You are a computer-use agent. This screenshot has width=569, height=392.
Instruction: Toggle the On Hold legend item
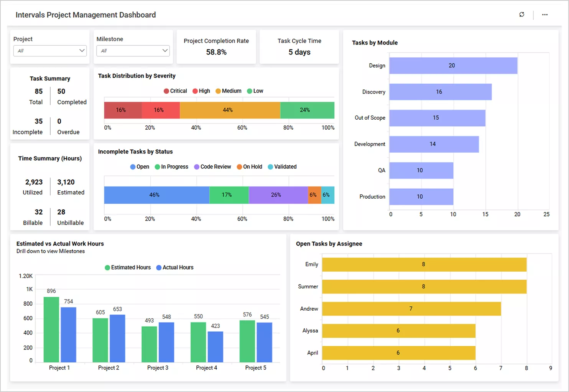tap(250, 167)
